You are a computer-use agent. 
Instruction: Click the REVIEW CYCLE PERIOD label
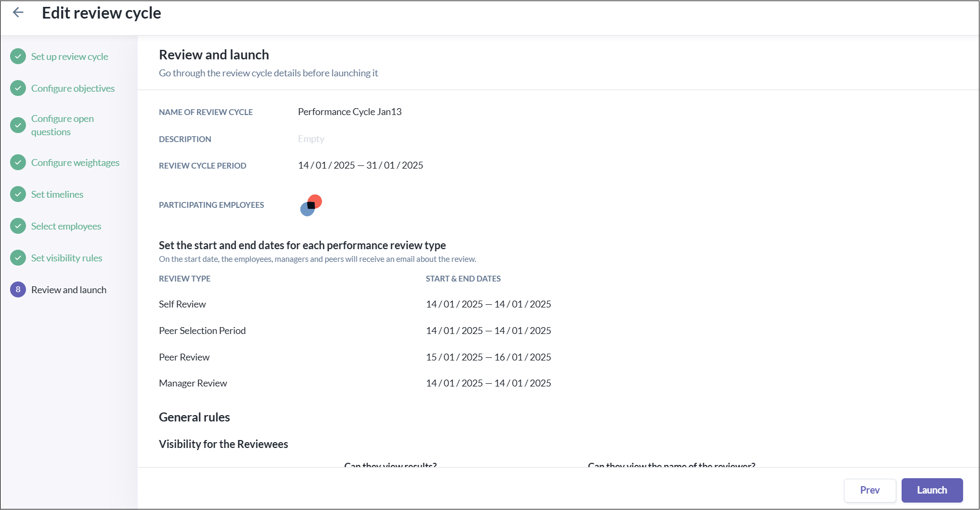point(202,166)
